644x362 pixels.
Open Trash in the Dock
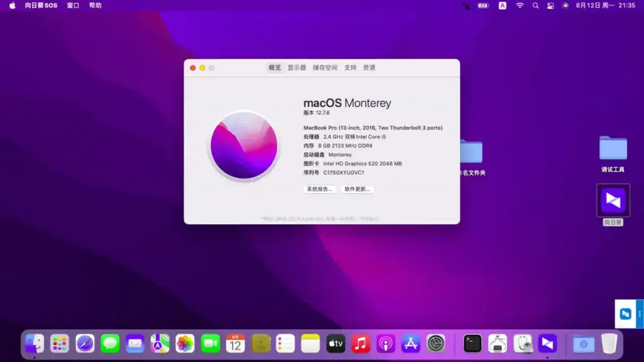click(x=609, y=344)
